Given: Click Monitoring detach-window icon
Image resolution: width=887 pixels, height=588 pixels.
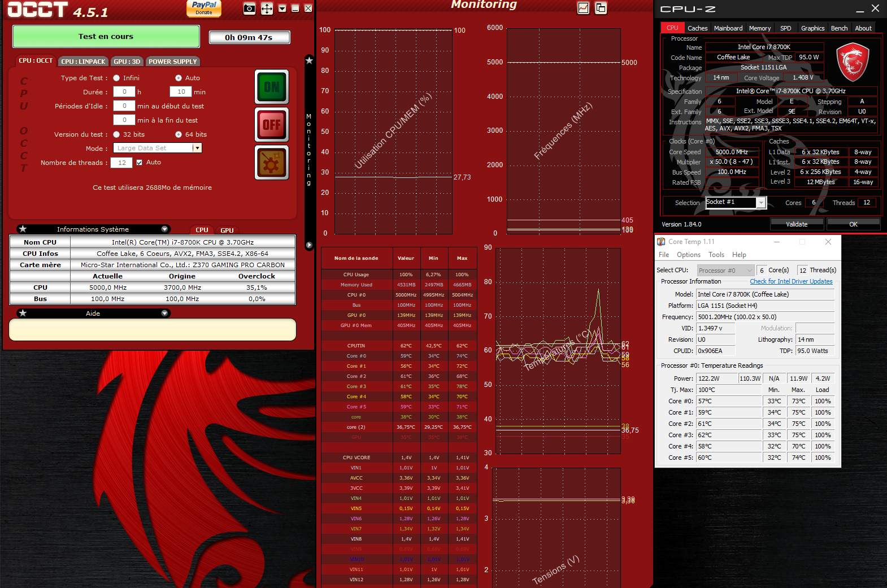Looking at the screenshot, I should [601, 8].
